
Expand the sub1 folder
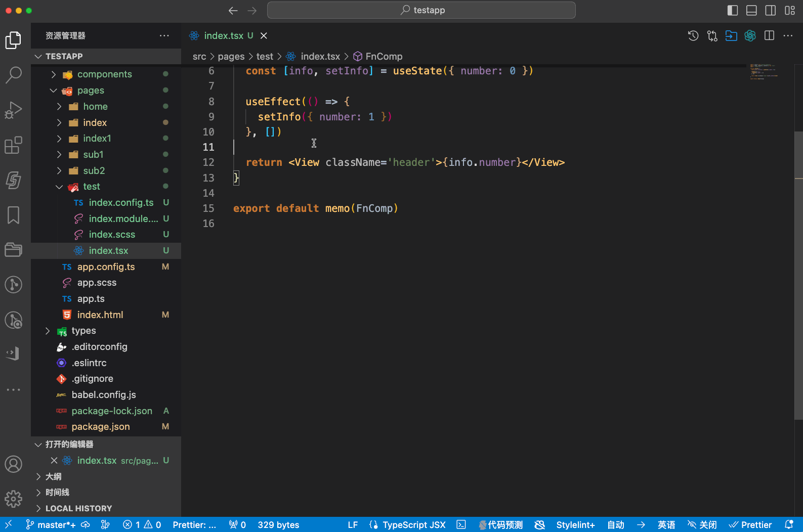[x=106, y=155]
